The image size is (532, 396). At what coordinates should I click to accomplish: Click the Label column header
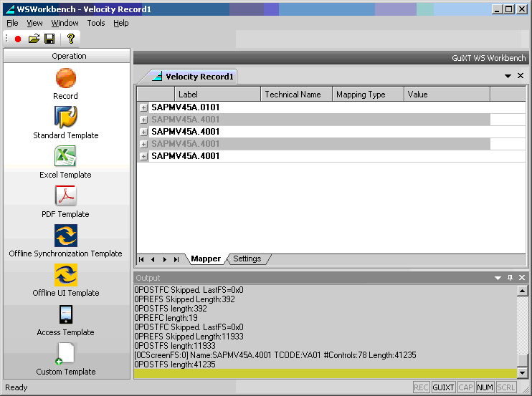click(x=217, y=95)
